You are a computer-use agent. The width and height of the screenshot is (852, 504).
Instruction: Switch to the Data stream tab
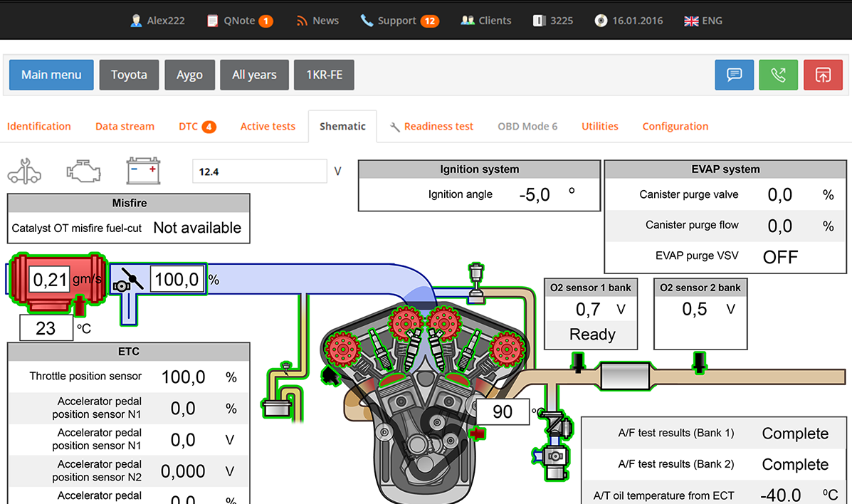point(125,126)
